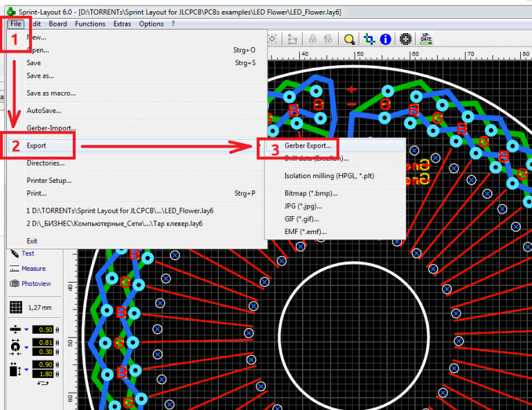Click the first padlock toolbar icon

click(x=312, y=39)
